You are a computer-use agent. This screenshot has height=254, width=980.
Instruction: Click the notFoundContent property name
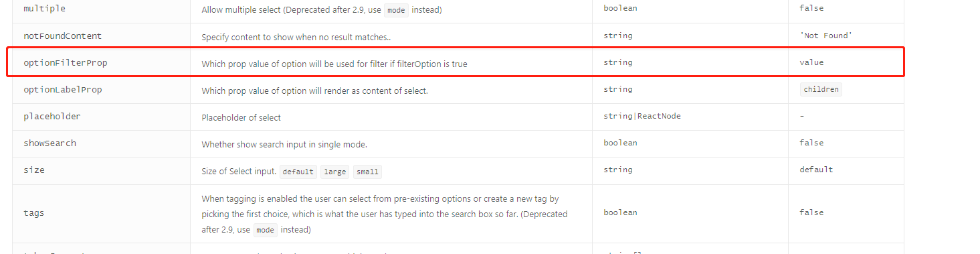63,36
